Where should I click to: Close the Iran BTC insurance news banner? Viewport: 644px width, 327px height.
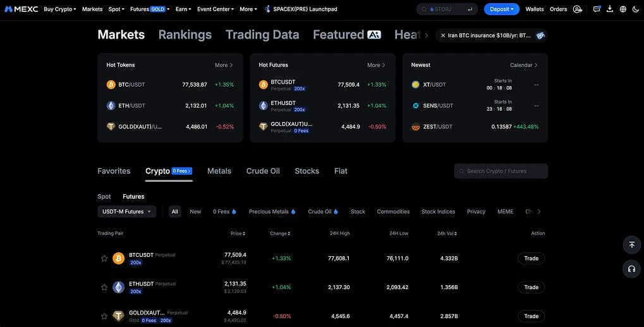point(443,36)
